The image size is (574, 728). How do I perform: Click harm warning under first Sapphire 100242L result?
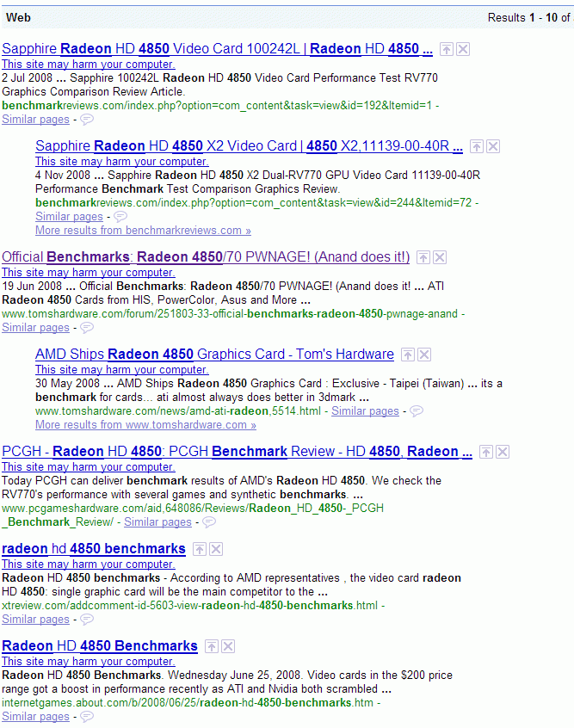[89, 64]
